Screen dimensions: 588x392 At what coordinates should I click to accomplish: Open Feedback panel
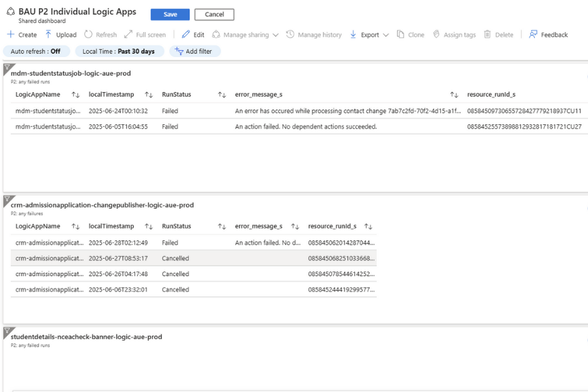[548, 35]
